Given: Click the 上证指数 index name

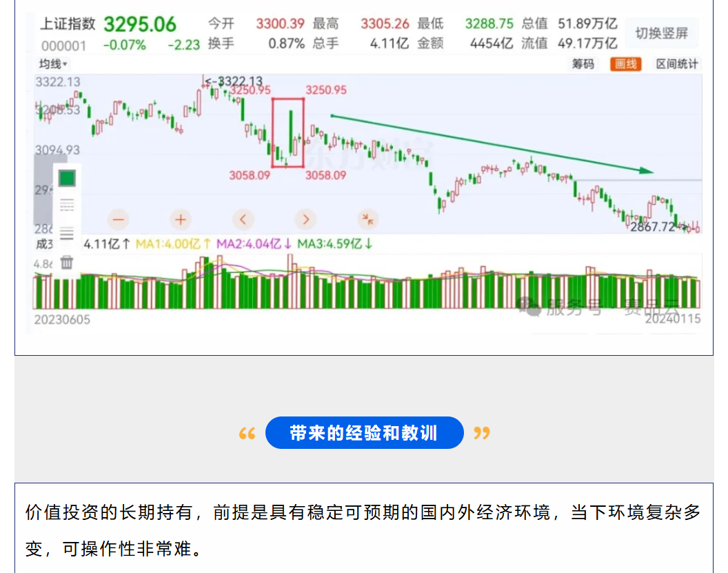Looking at the screenshot, I should 68,24.
